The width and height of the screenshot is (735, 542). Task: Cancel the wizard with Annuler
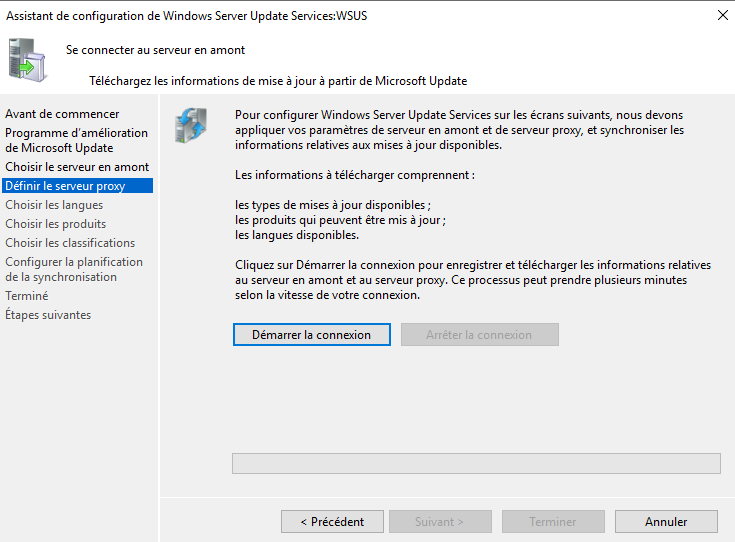click(x=666, y=521)
